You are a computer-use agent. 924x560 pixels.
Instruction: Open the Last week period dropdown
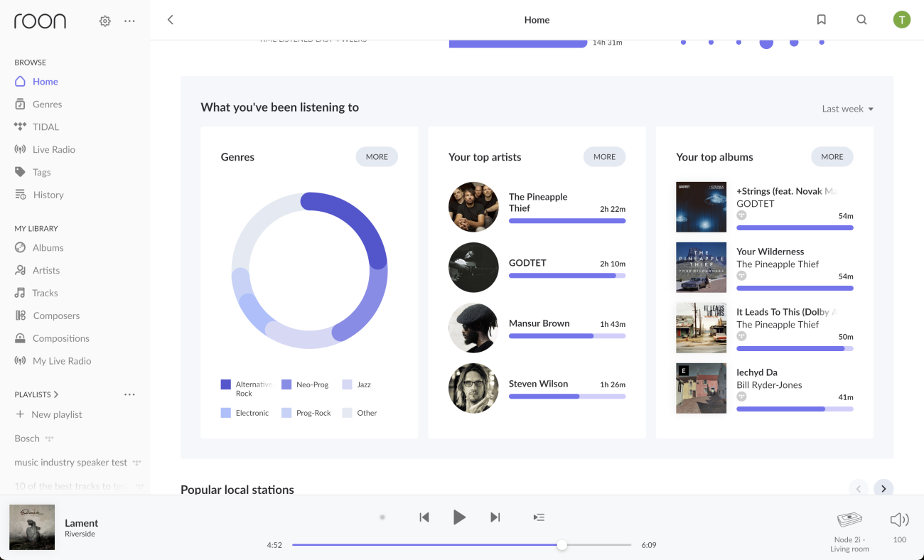(847, 109)
